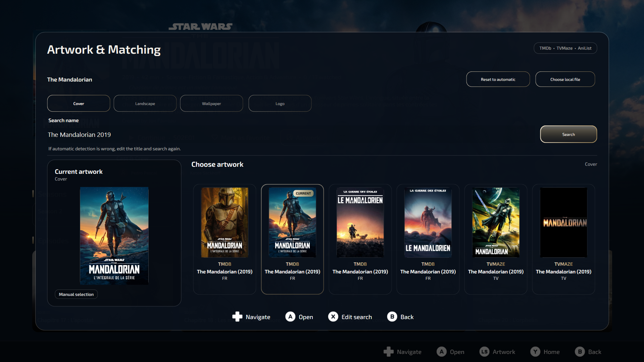Screen dimensions: 644x362
Task: Click the Cover label right of Choose artwork
Action: (x=591, y=164)
